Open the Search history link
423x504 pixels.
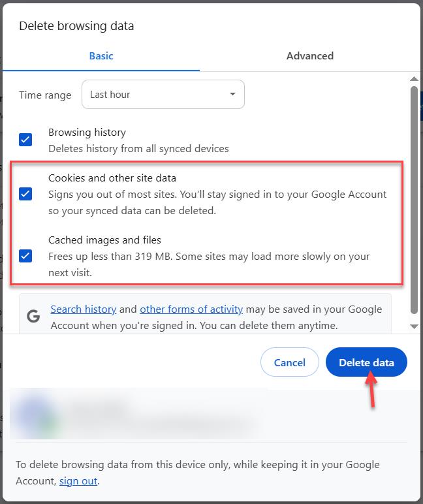click(84, 309)
